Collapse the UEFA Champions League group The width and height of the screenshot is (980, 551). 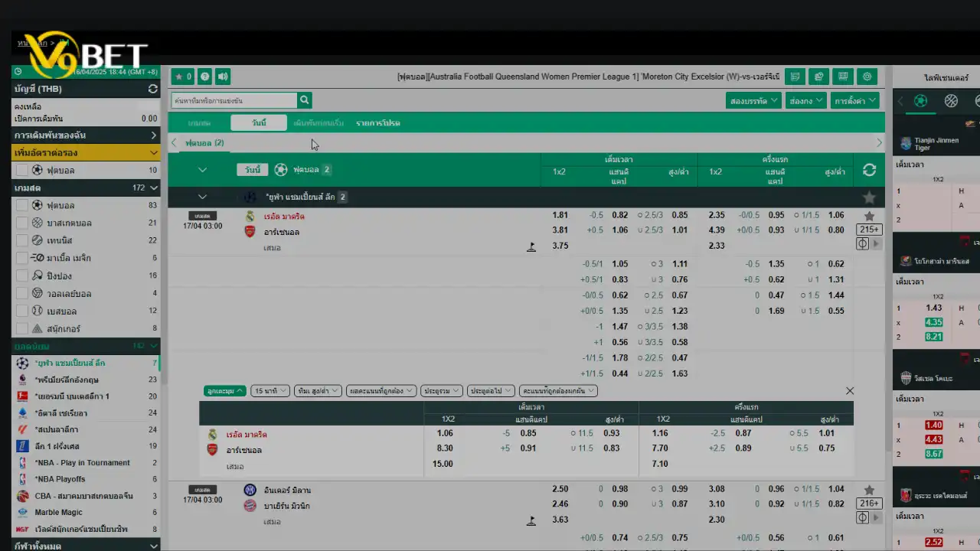(202, 197)
